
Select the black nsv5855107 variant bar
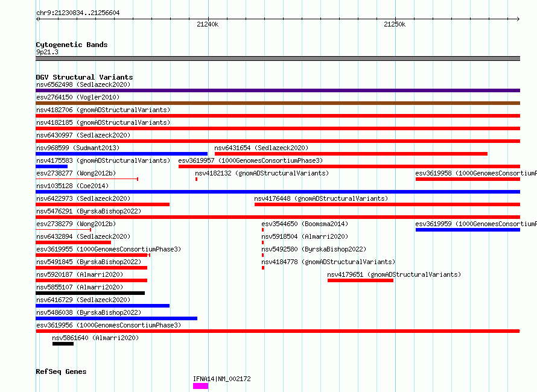click(90, 293)
